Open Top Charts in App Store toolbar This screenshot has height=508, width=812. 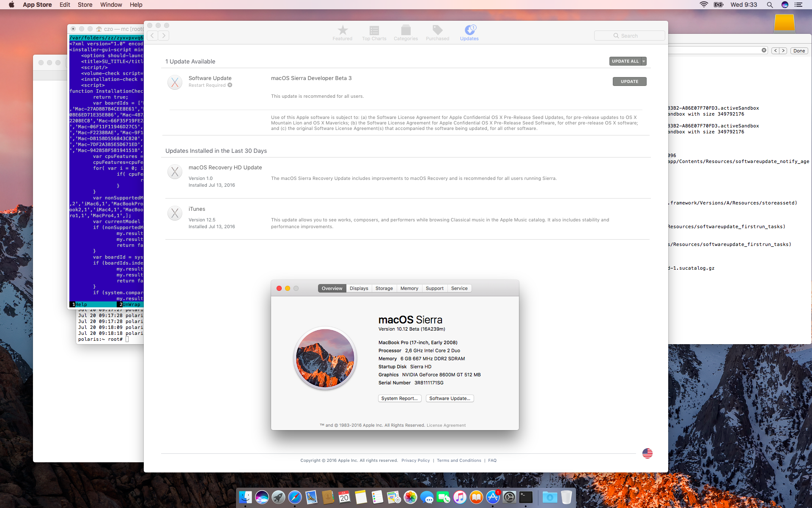pos(374,33)
